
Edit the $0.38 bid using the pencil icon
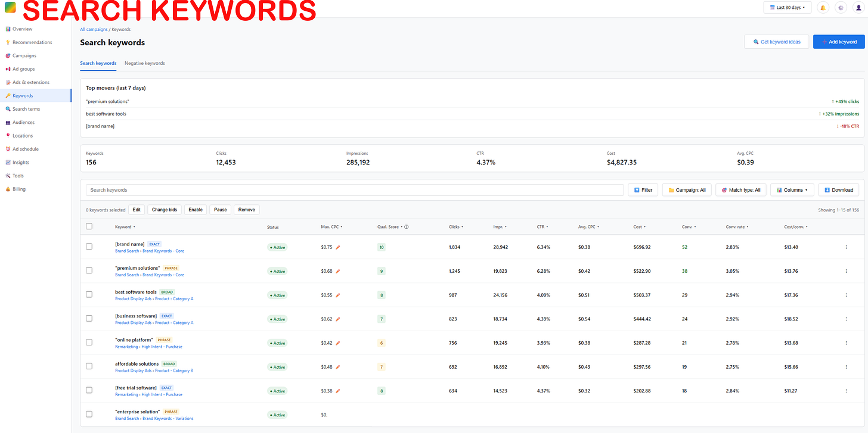coord(338,391)
